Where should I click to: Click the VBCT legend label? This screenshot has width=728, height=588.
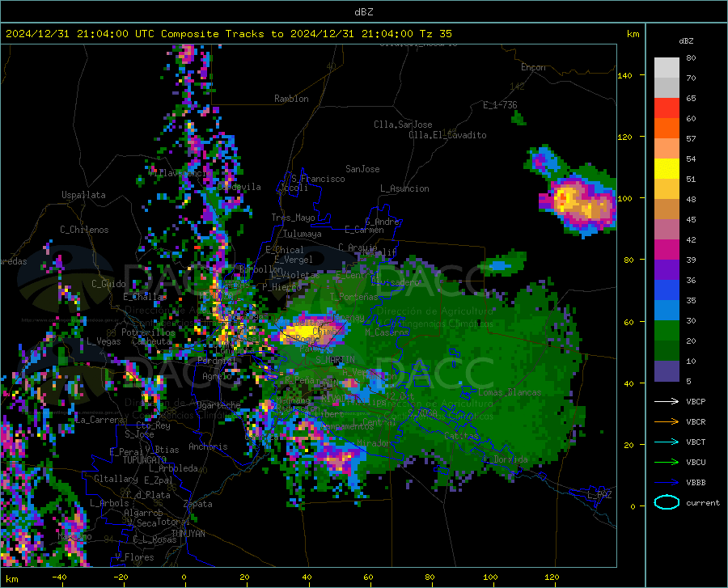coord(696,442)
